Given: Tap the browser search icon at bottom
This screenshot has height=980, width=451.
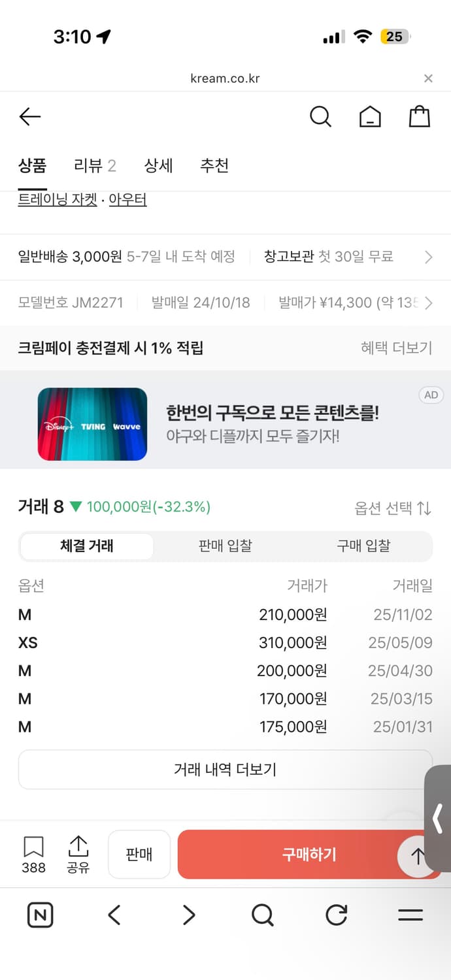Looking at the screenshot, I should 262,915.
